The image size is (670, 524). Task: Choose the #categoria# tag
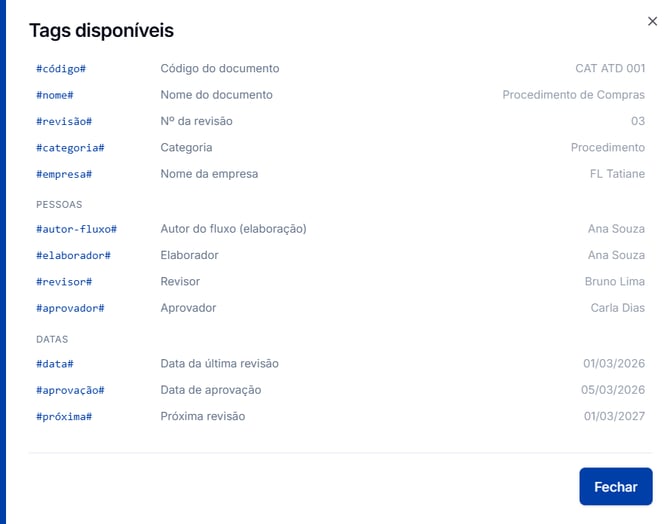click(70, 148)
